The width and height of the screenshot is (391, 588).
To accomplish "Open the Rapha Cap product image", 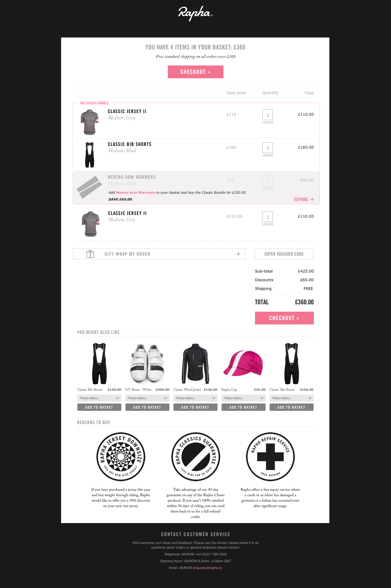I will click(243, 363).
